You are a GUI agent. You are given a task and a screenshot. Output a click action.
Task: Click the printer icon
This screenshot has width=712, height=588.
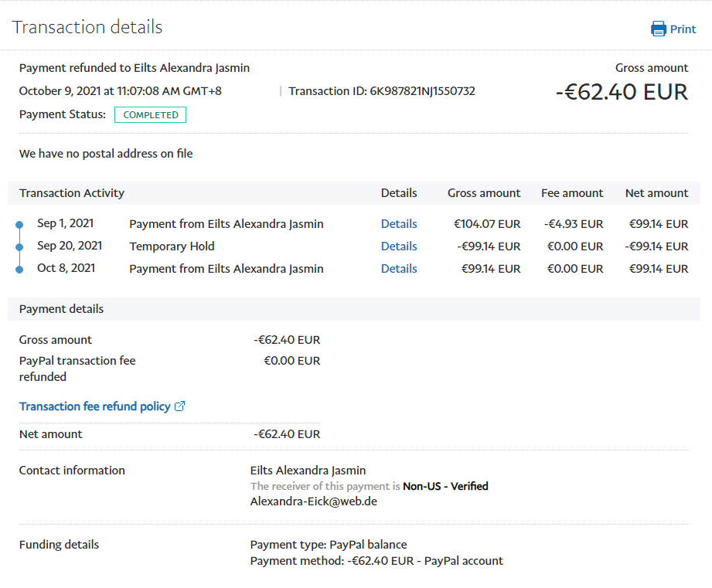pos(659,29)
